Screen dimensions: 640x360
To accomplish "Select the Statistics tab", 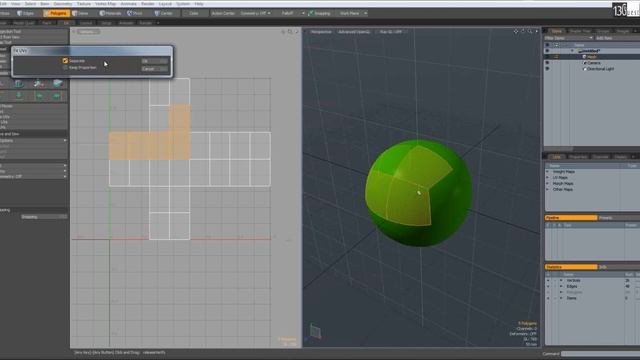I will tap(571, 267).
